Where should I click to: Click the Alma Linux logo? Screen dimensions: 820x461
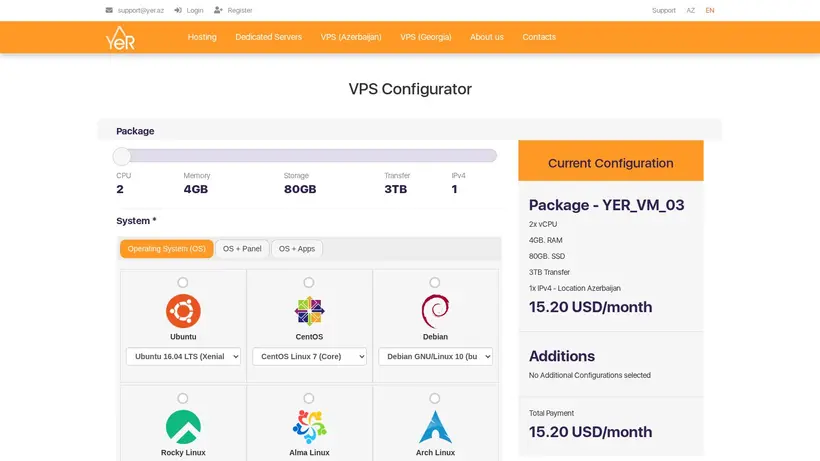(309, 427)
